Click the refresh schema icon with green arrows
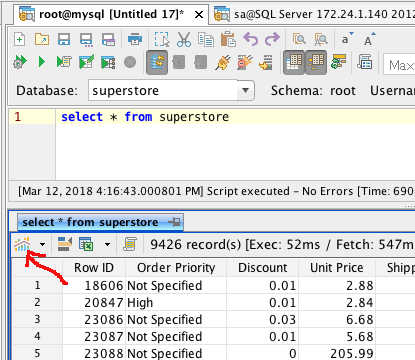415x360 pixels. pyautogui.click(x=339, y=62)
